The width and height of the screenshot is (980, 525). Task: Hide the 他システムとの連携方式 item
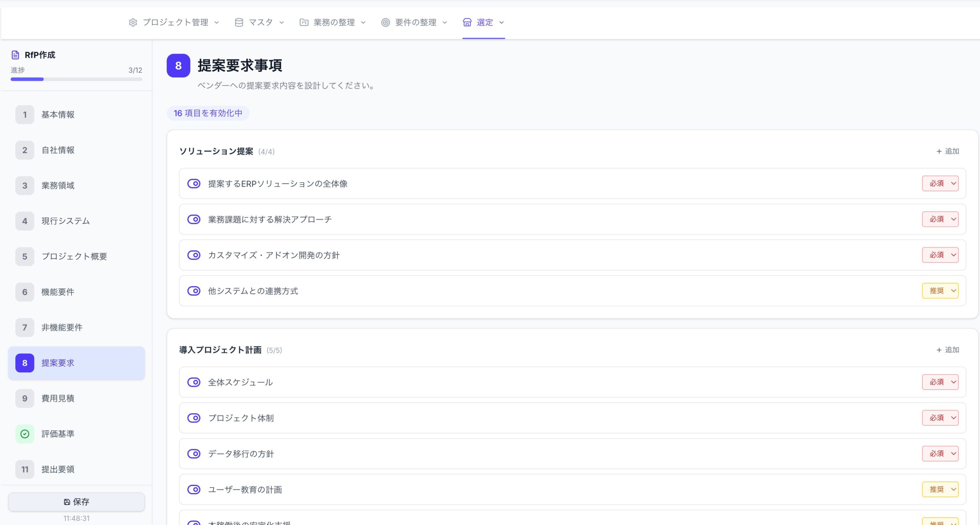click(x=194, y=291)
